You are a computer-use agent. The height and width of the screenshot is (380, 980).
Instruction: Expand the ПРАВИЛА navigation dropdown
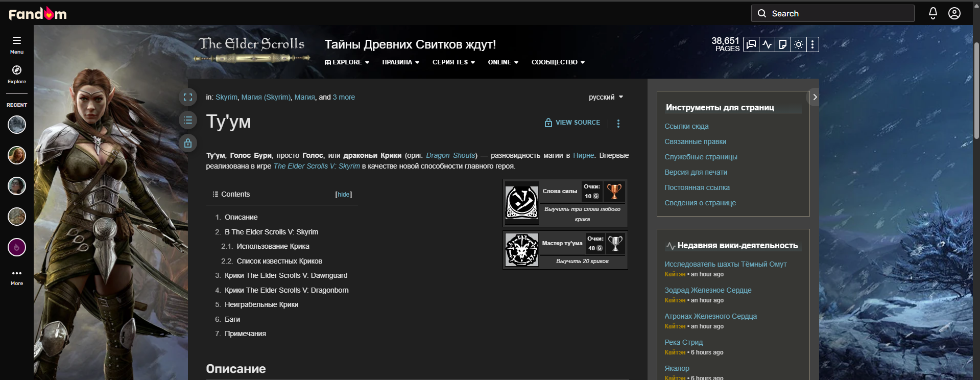[x=401, y=62]
